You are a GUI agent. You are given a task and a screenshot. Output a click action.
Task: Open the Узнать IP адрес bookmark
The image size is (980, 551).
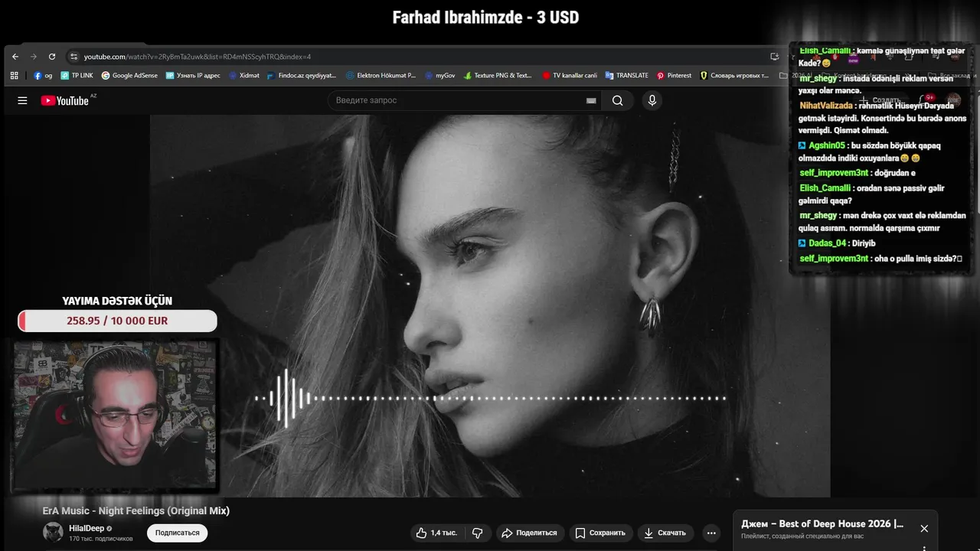pyautogui.click(x=193, y=76)
